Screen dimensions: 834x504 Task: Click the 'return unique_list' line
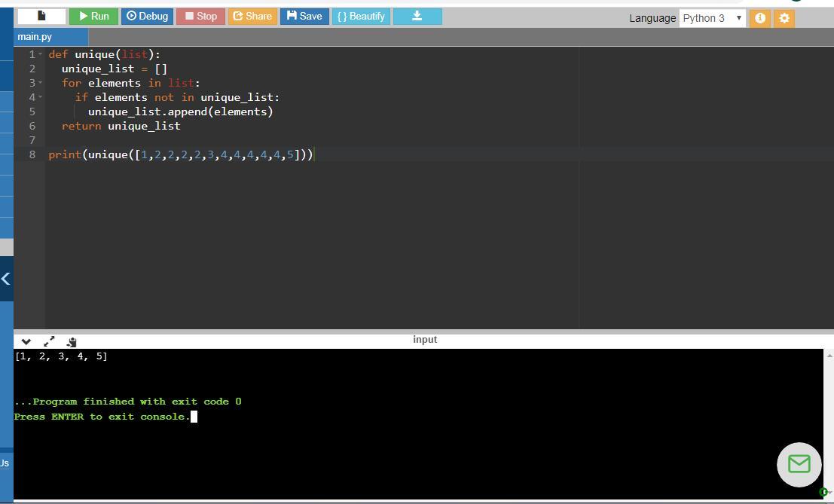pyautogui.click(x=121, y=126)
